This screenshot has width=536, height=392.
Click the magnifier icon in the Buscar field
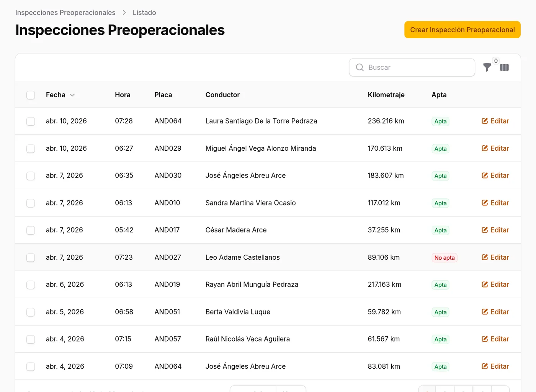(360, 68)
